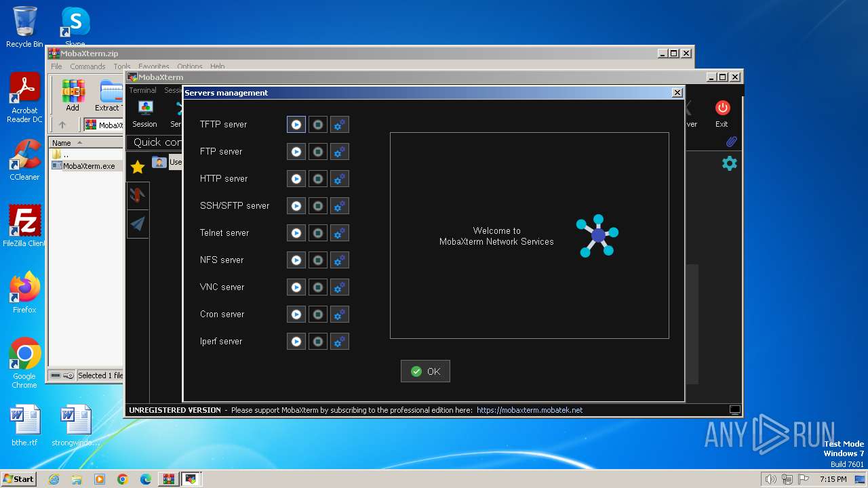Open the Commands menu in WinRAR

87,66
